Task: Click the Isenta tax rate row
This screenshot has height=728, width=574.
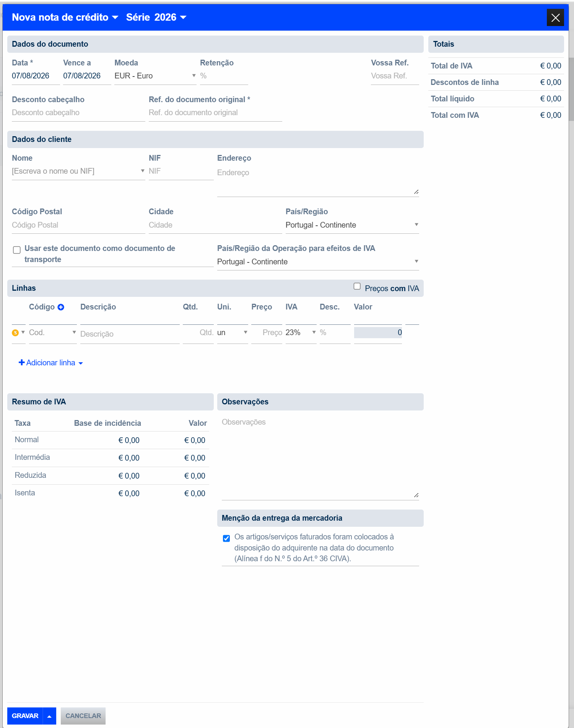Action: (110, 493)
